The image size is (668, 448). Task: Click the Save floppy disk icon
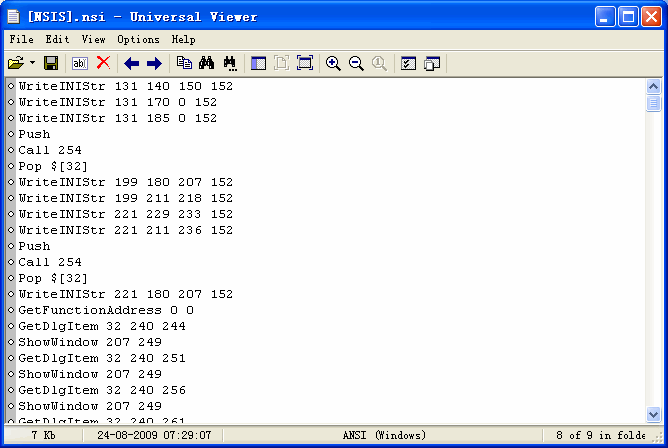pyautogui.click(x=50, y=63)
